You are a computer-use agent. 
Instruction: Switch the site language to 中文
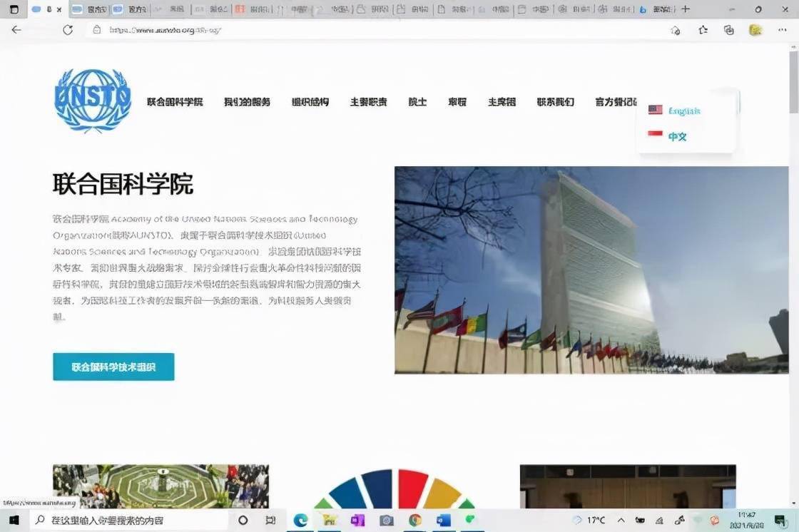click(676, 136)
